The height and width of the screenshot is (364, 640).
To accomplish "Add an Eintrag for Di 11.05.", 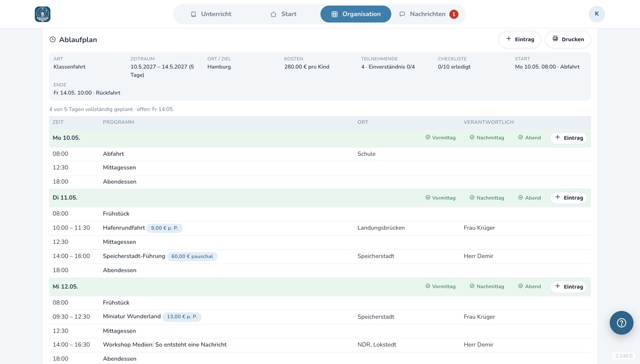I will 569,198.
